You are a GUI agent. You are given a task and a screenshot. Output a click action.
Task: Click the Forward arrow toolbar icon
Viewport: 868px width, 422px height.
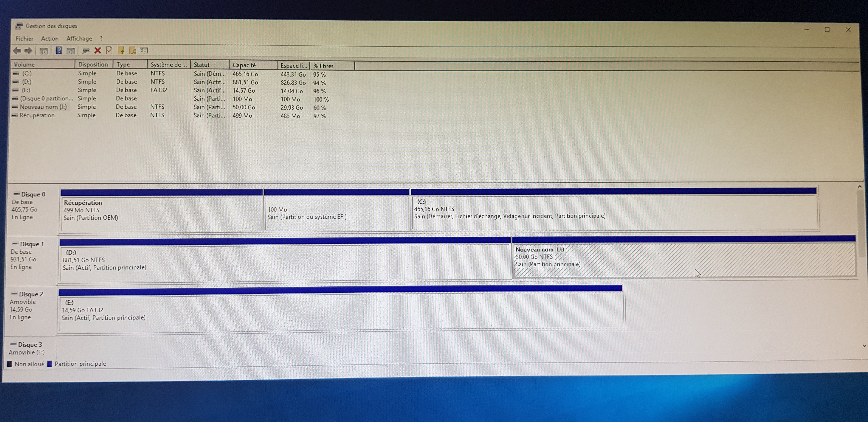pyautogui.click(x=29, y=51)
